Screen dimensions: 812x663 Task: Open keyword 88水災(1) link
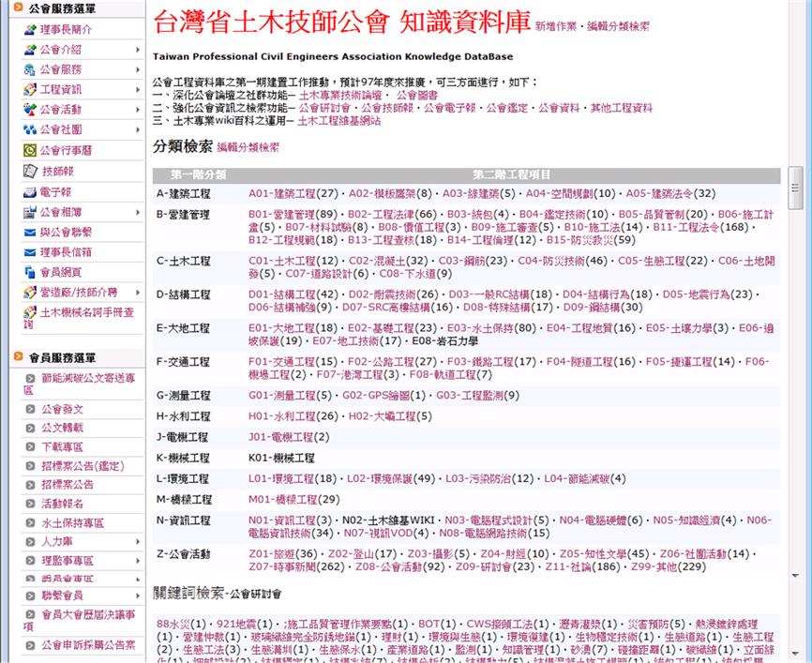pyautogui.click(x=181, y=625)
